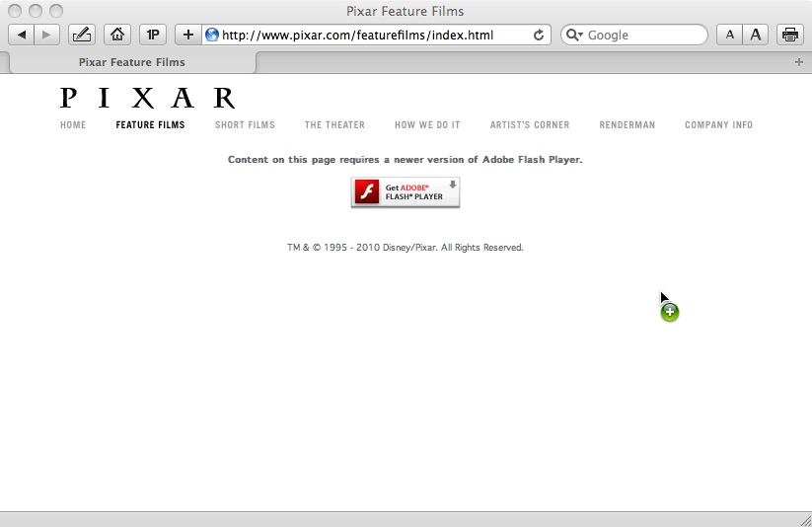Open the FEATURE FILMS navigation link
Image resolution: width=812 pixels, height=527 pixels.
pos(150,125)
